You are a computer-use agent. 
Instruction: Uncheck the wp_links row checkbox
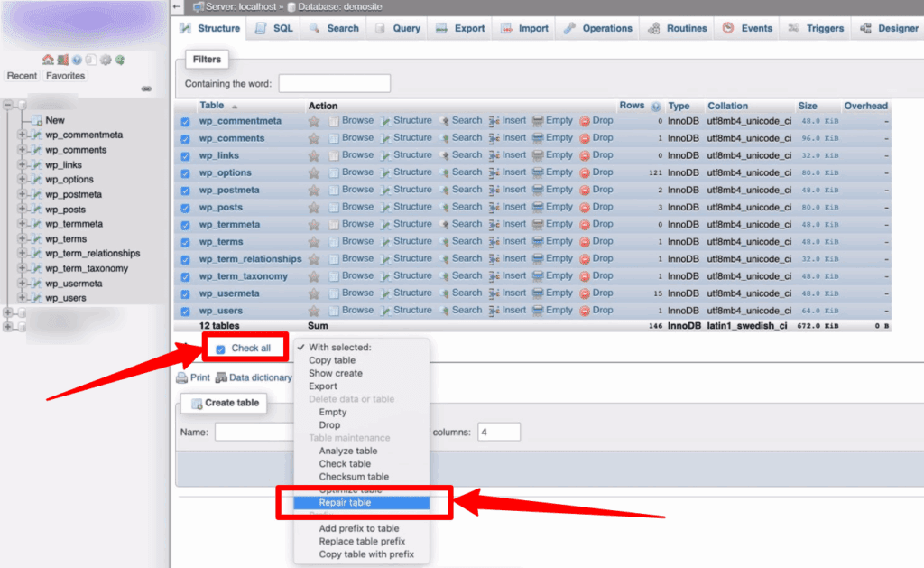point(186,156)
